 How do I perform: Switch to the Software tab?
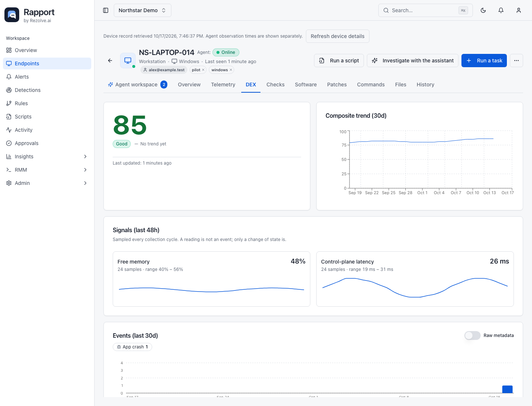306,85
